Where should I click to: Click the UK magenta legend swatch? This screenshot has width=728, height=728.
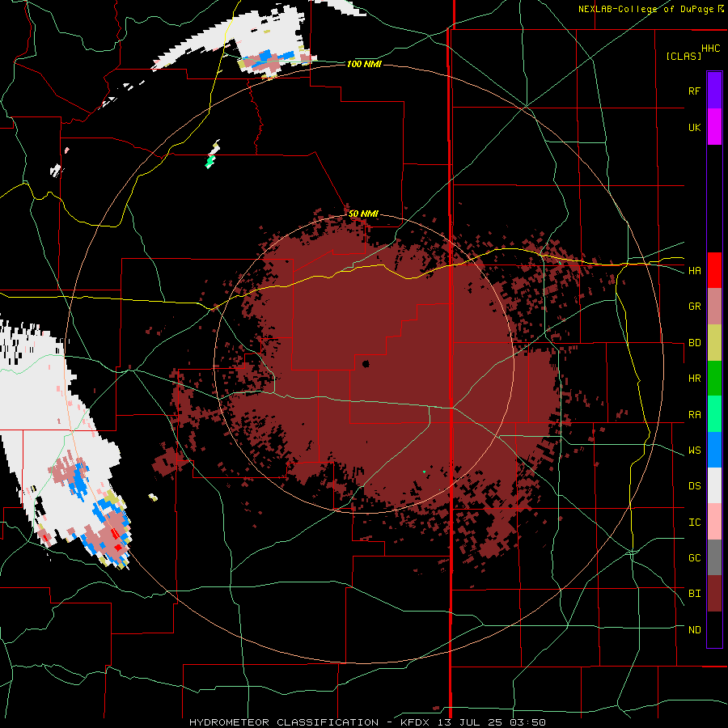tap(714, 127)
